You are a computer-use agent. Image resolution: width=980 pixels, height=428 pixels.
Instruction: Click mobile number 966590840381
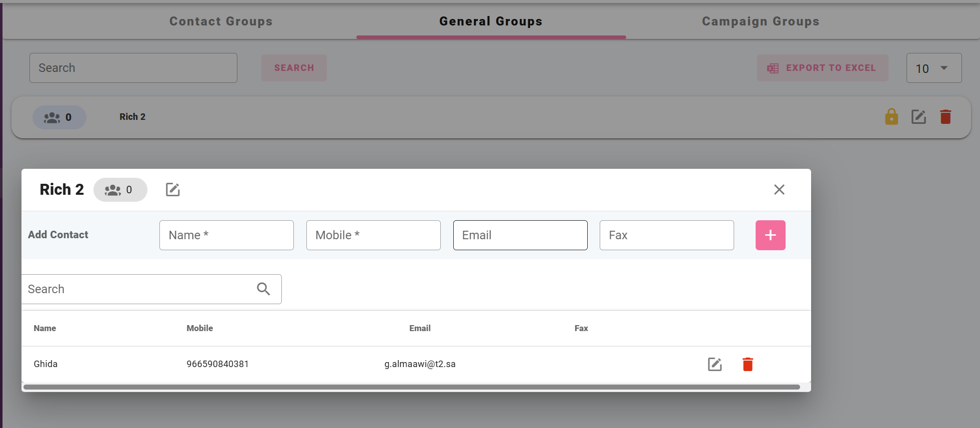click(217, 364)
